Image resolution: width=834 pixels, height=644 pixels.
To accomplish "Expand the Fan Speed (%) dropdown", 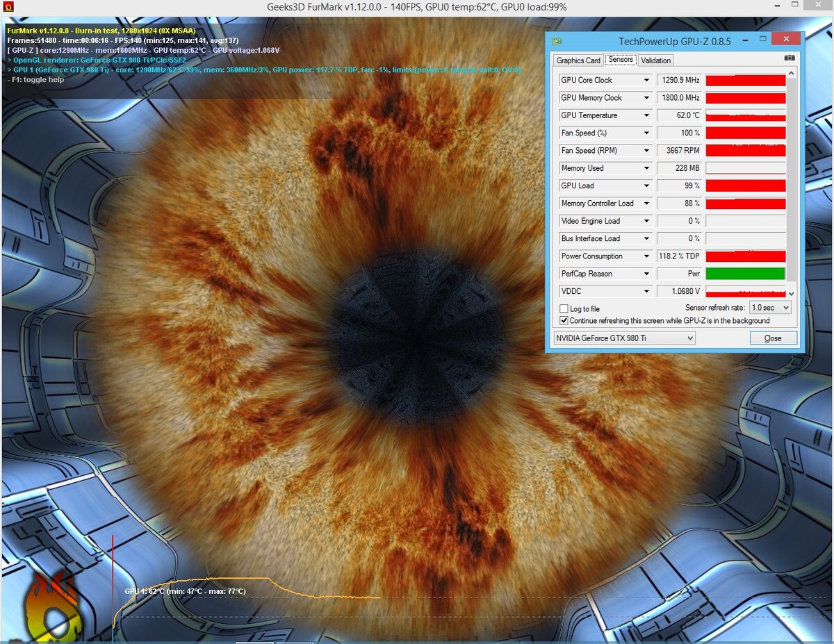I will 647,133.
